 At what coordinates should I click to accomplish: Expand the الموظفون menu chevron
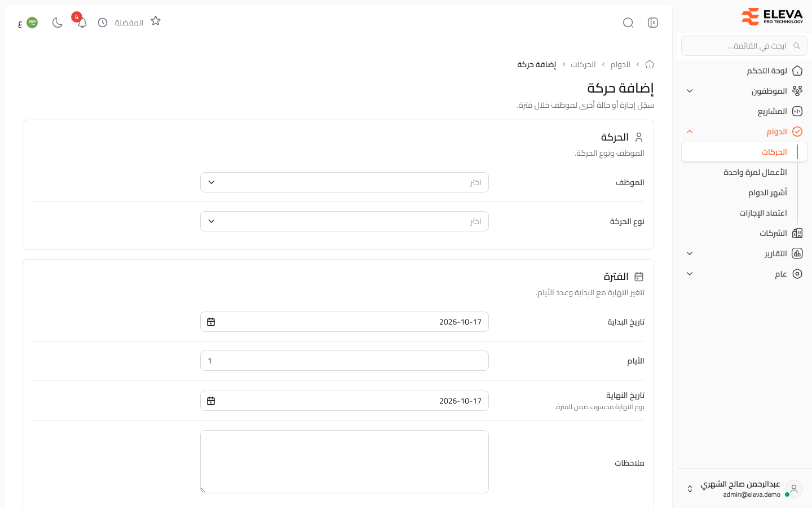690,91
